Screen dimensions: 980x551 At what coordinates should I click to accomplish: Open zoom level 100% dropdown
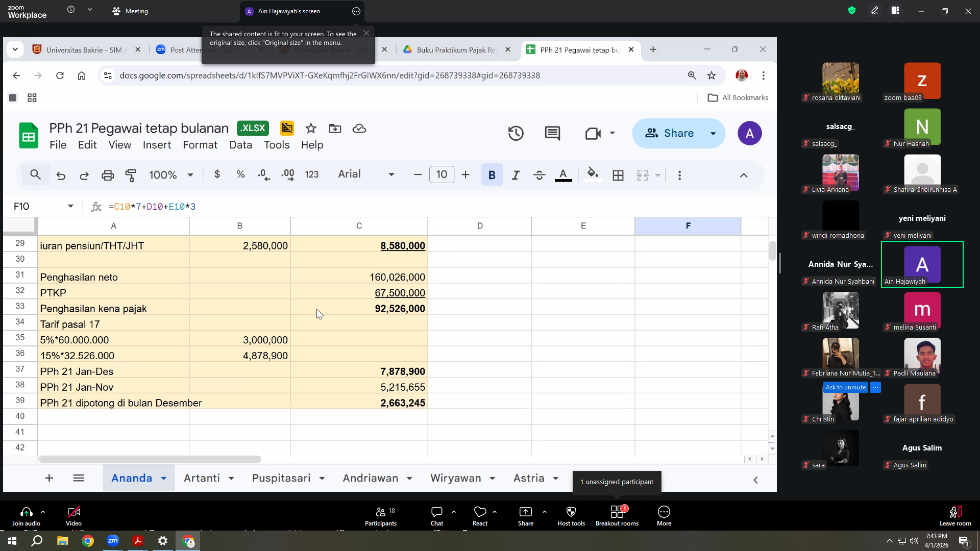(x=171, y=175)
